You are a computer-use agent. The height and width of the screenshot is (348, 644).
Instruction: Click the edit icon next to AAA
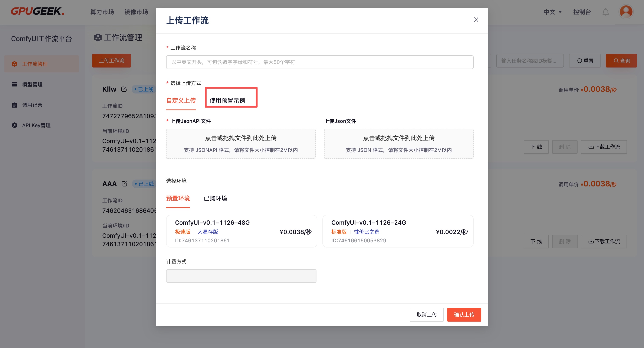124,184
